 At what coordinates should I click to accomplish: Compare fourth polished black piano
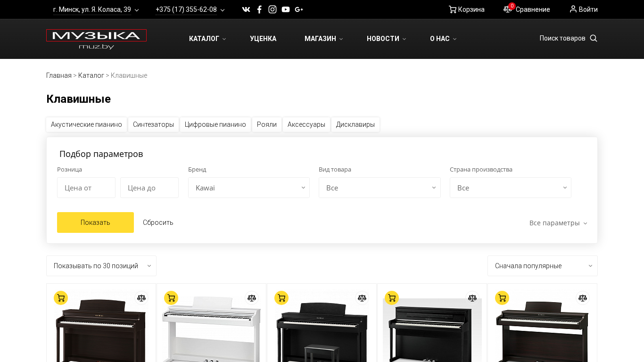[472, 298]
